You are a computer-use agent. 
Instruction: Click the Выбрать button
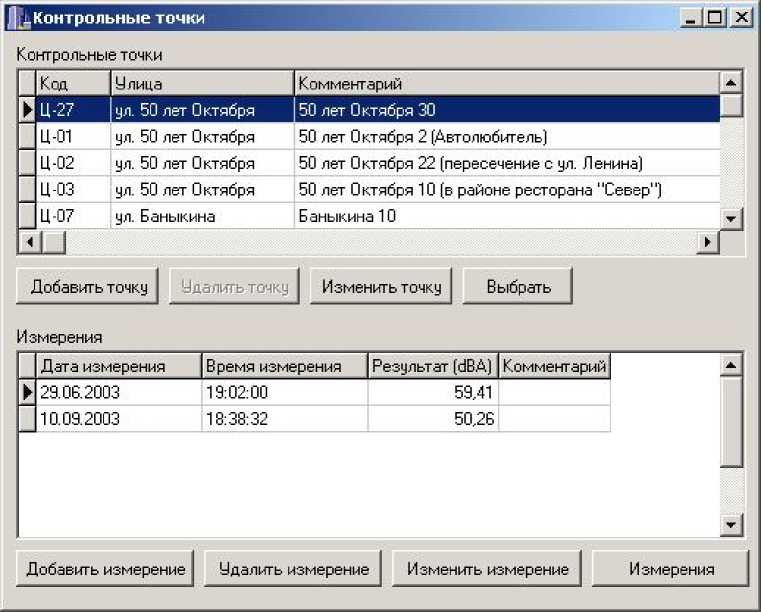518,286
